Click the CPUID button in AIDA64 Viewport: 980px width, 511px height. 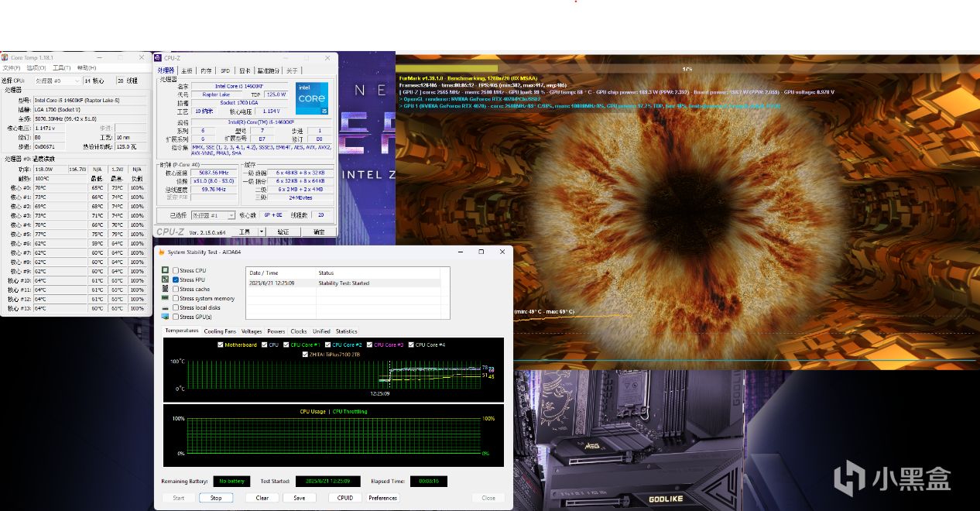coord(345,498)
